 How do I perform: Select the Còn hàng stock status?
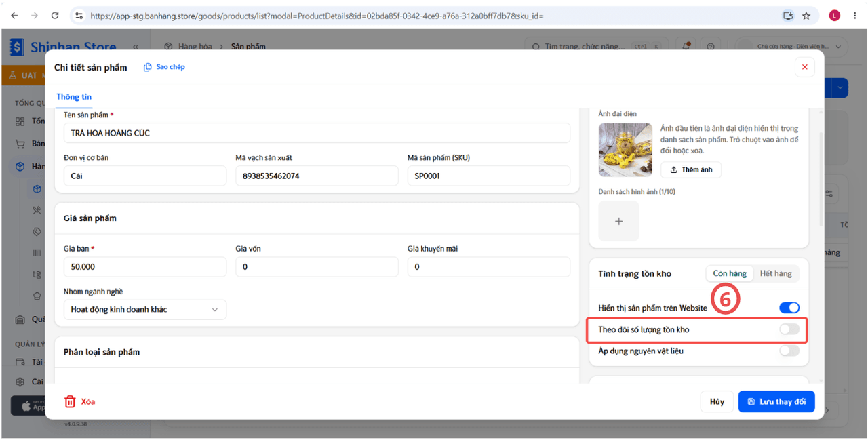coord(730,273)
